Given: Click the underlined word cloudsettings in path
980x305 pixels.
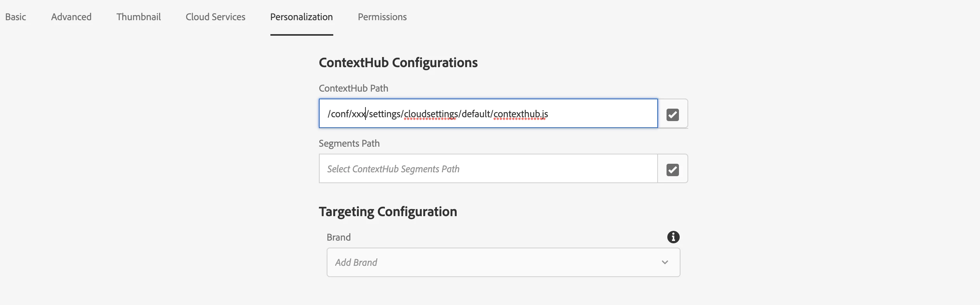Looking at the screenshot, I should (x=431, y=114).
